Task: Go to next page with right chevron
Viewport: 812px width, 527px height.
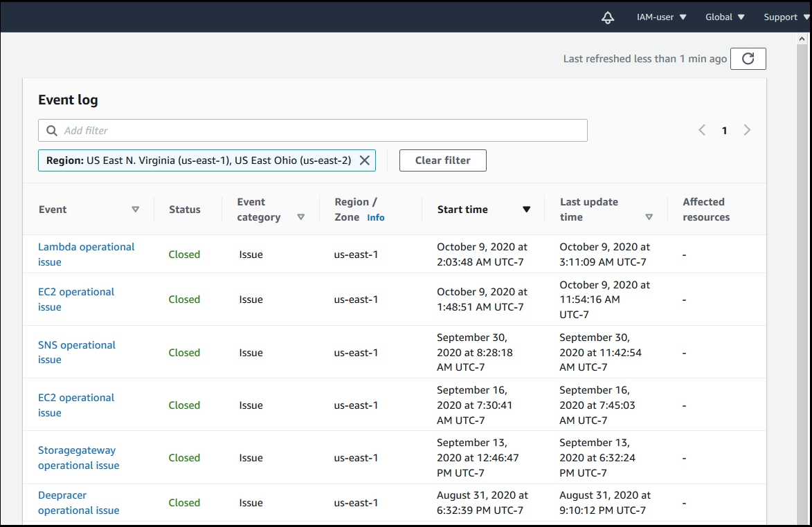Action: 747,130
